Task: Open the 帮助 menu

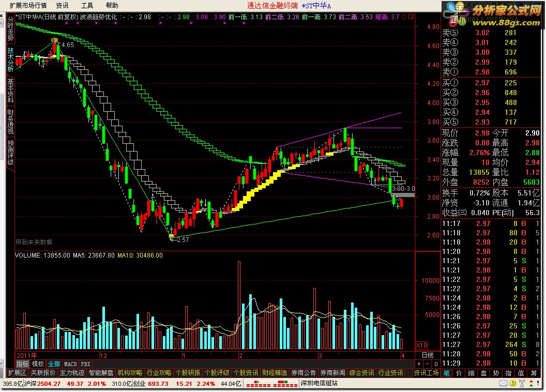Action: coord(112,6)
